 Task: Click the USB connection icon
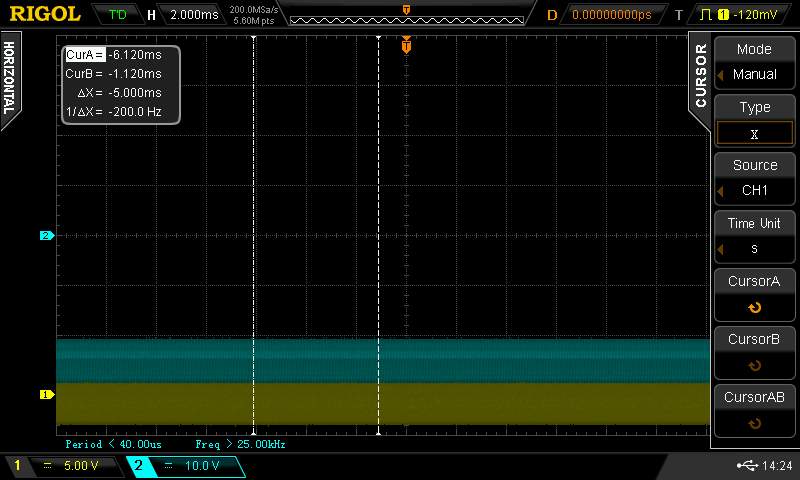click(747, 466)
